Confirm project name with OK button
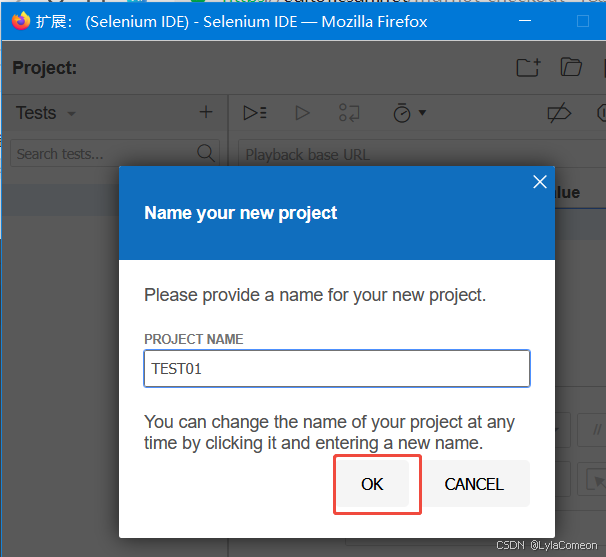Viewport: 606px width, 557px height. coord(372,484)
